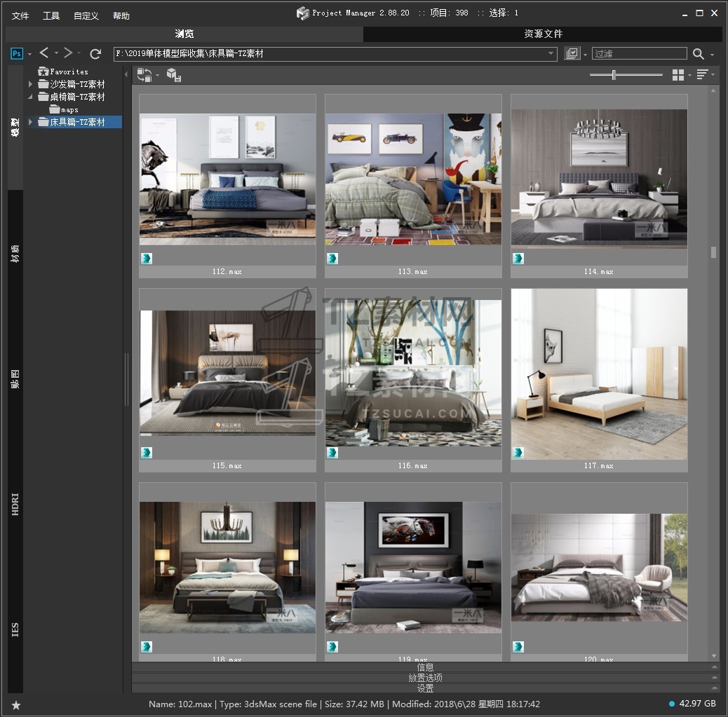Collapse the 桌椅篇-TZ素材 folder

coord(30,97)
